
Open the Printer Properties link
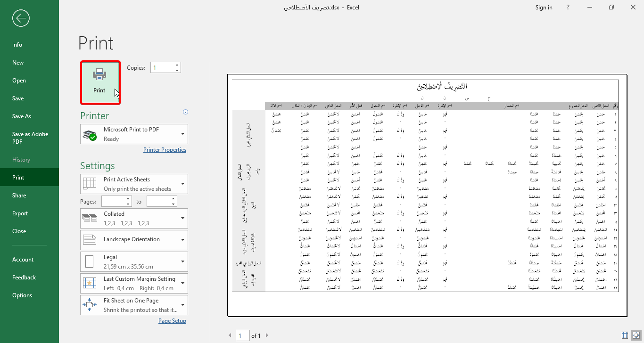click(165, 149)
